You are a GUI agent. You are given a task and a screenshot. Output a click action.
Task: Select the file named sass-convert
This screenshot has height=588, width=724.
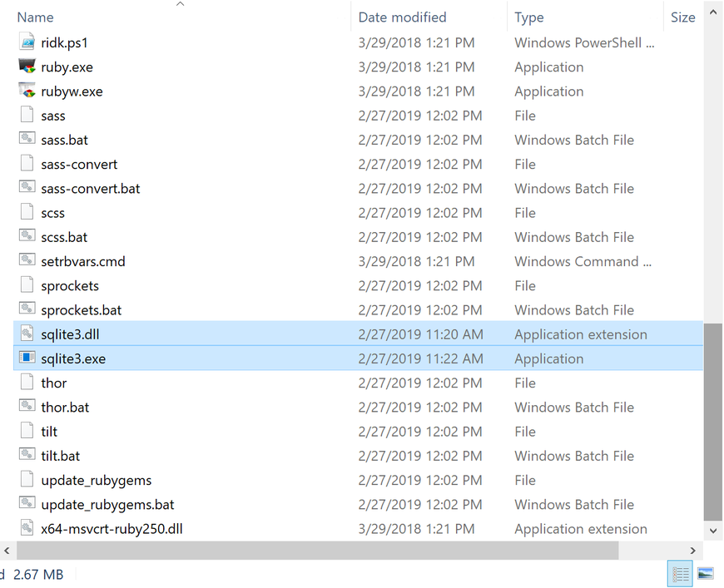79,164
